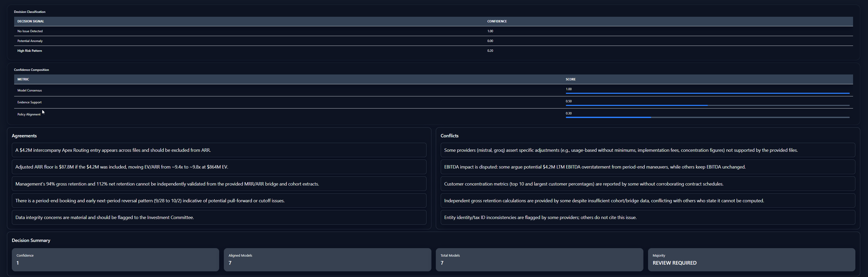The image size is (868, 277).
Task: Select the Independent gross retention conflict item
Action: [648, 200]
